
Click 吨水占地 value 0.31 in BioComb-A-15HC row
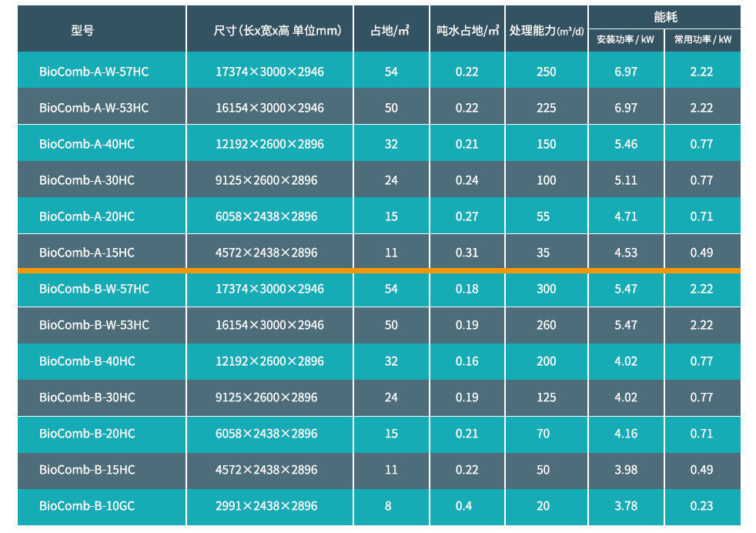point(467,253)
